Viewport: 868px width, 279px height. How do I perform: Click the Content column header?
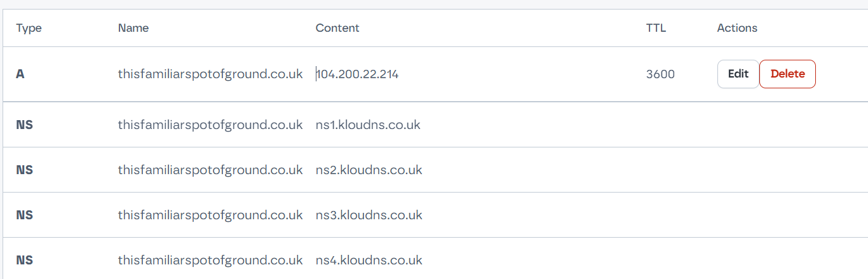tap(337, 28)
